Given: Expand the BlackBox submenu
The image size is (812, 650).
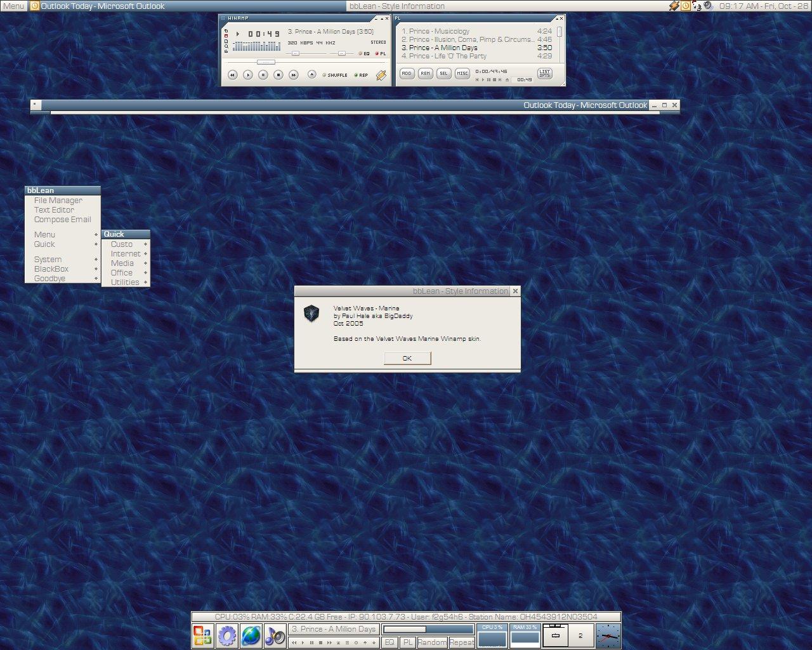Looking at the screenshot, I should tap(62, 269).
